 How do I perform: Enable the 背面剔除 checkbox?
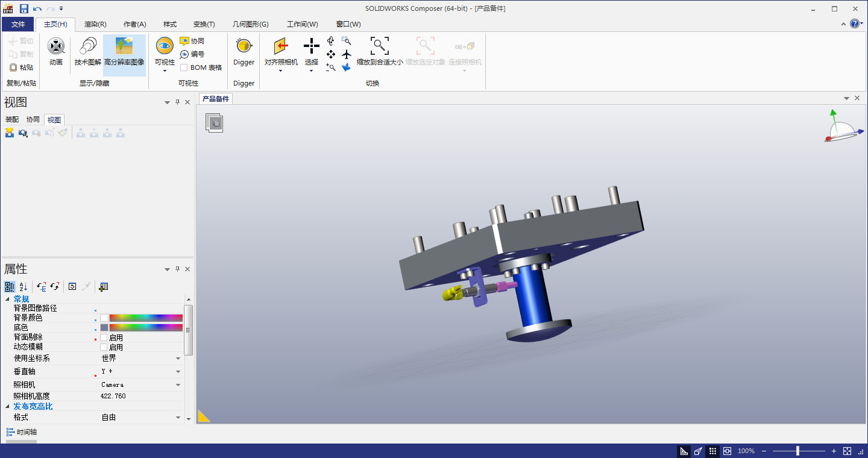pyautogui.click(x=104, y=337)
